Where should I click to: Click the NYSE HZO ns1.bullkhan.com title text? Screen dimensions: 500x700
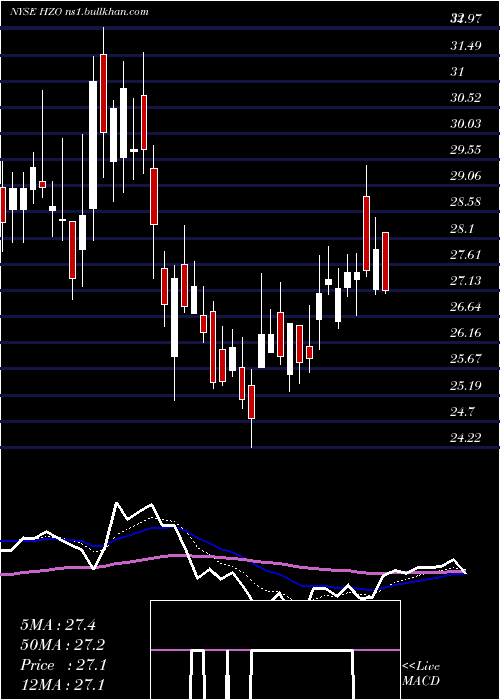(x=79, y=12)
